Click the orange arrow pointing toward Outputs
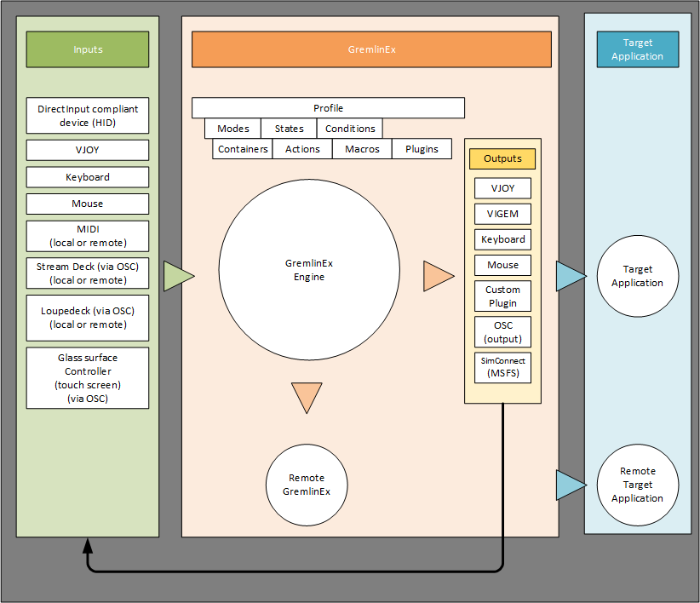This screenshot has height=603, width=700. [437, 276]
